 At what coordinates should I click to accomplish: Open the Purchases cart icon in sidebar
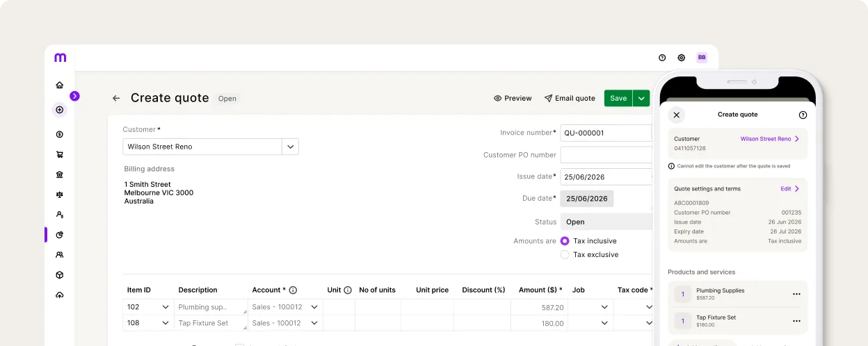[59, 154]
